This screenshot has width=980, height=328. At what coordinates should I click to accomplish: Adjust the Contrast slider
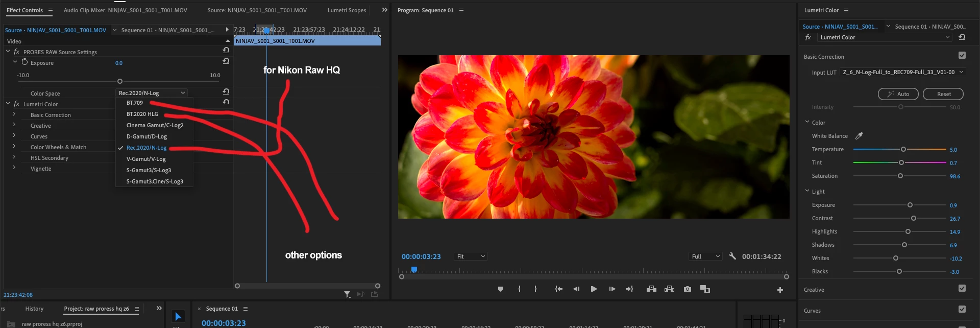913,218
